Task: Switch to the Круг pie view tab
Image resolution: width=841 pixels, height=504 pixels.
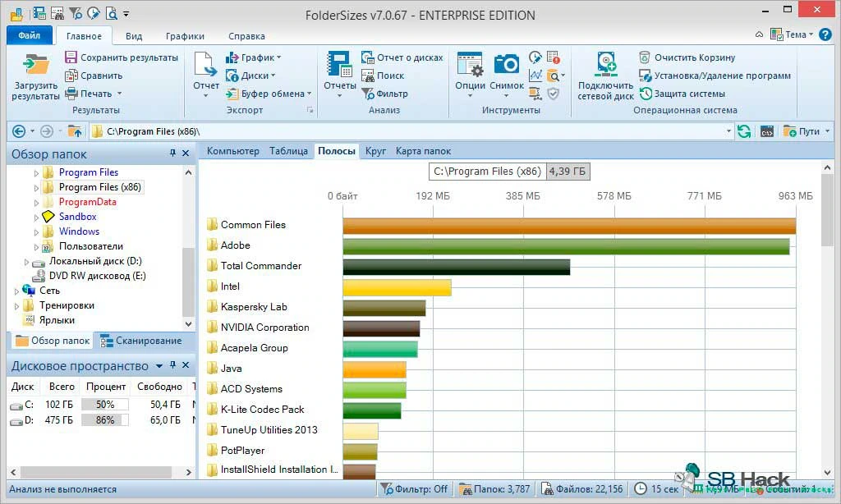Action: (375, 151)
